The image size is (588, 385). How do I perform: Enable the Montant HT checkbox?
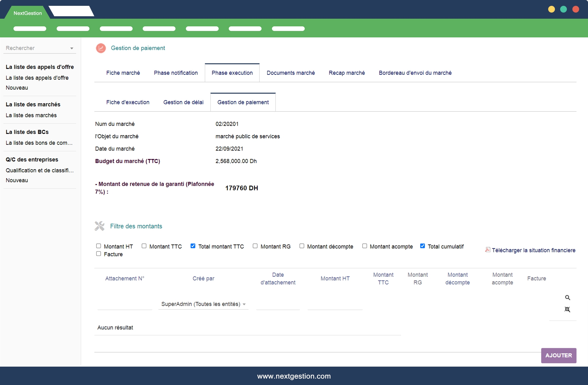(x=99, y=246)
